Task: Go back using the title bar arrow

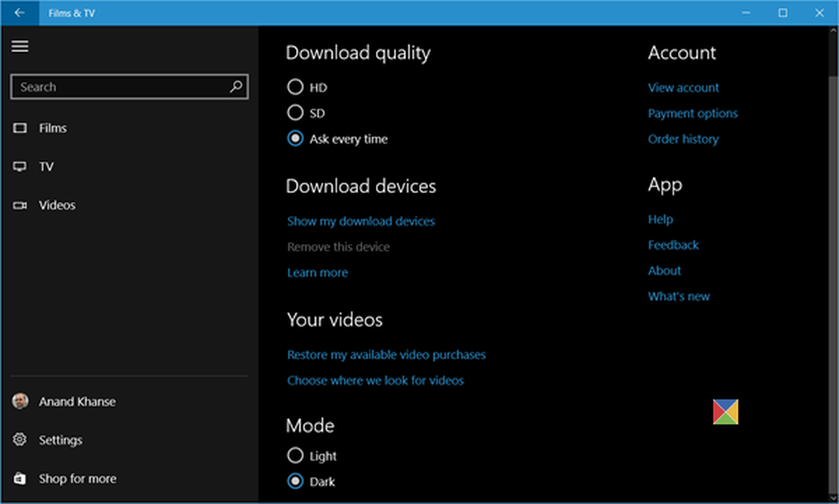Action: [20, 13]
